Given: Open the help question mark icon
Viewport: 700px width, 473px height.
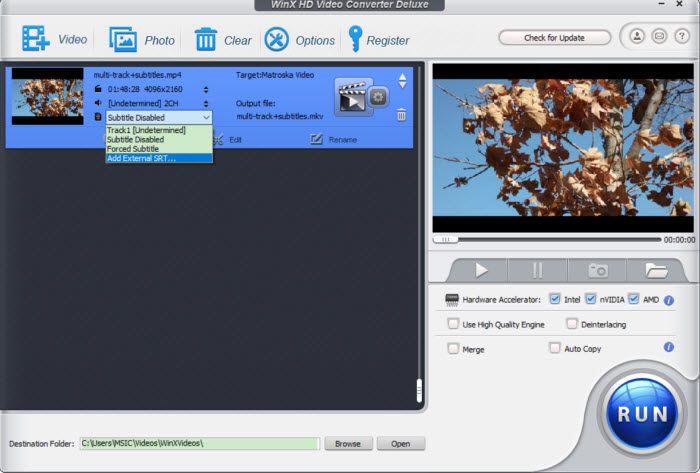Looking at the screenshot, I should point(682,36).
